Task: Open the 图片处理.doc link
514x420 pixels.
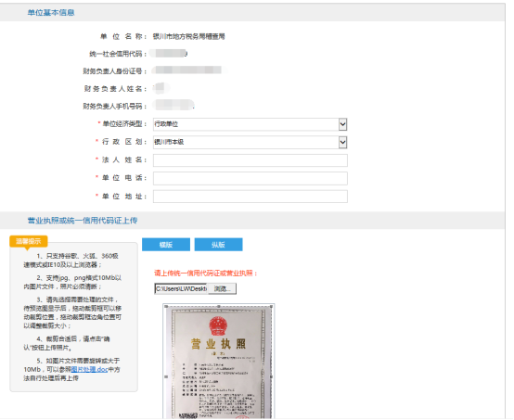Action: 89,369
